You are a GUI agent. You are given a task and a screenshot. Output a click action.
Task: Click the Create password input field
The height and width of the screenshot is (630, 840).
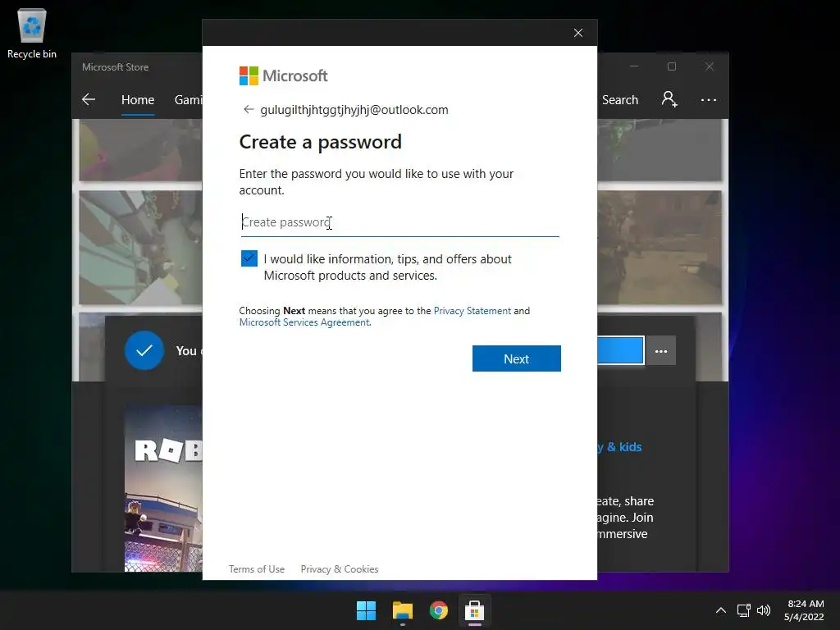(x=399, y=222)
